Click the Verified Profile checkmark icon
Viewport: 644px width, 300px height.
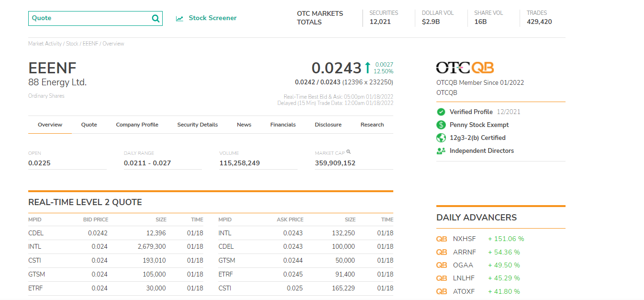point(441,112)
